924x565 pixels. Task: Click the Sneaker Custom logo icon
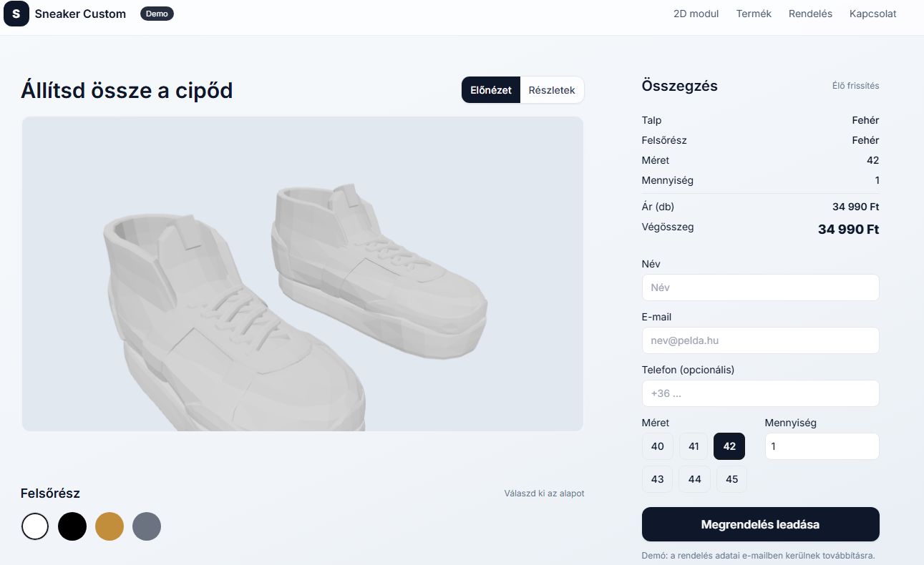pyautogui.click(x=16, y=14)
